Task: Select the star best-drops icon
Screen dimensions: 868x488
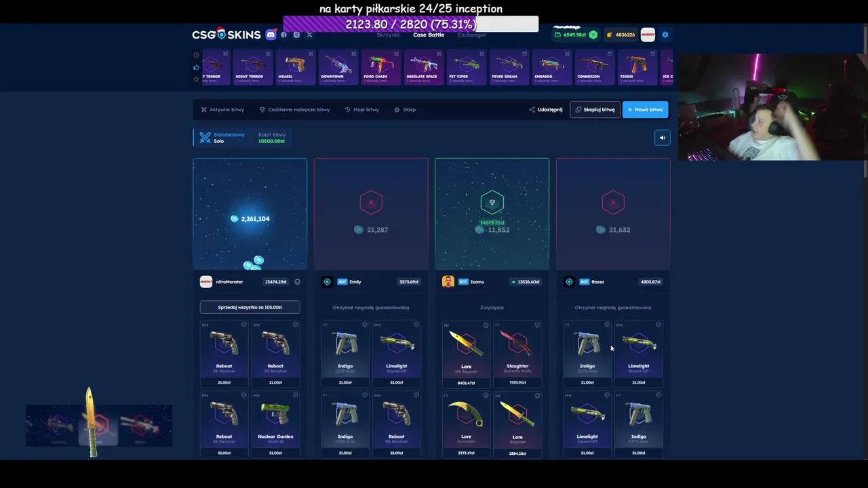Action: pos(196,79)
